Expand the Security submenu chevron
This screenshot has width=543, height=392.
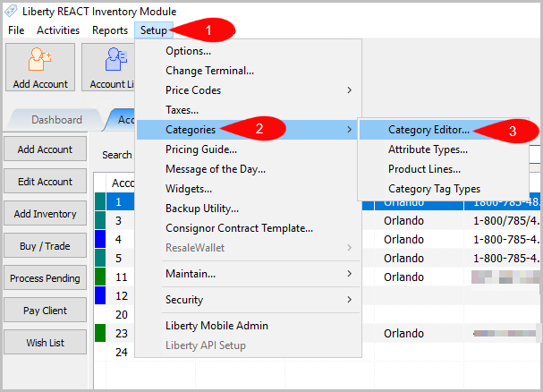click(x=350, y=300)
